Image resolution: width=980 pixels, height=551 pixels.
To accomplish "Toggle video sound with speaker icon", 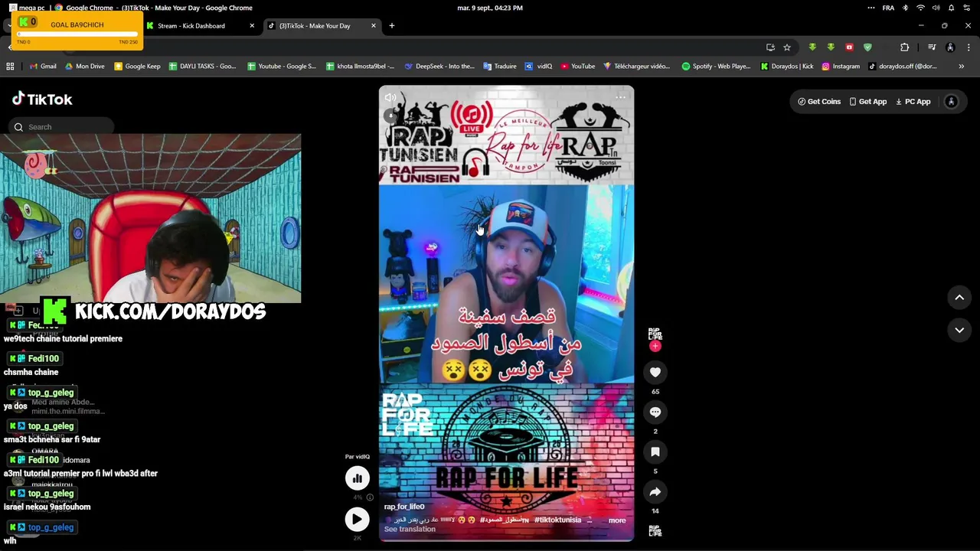I will coord(390,98).
